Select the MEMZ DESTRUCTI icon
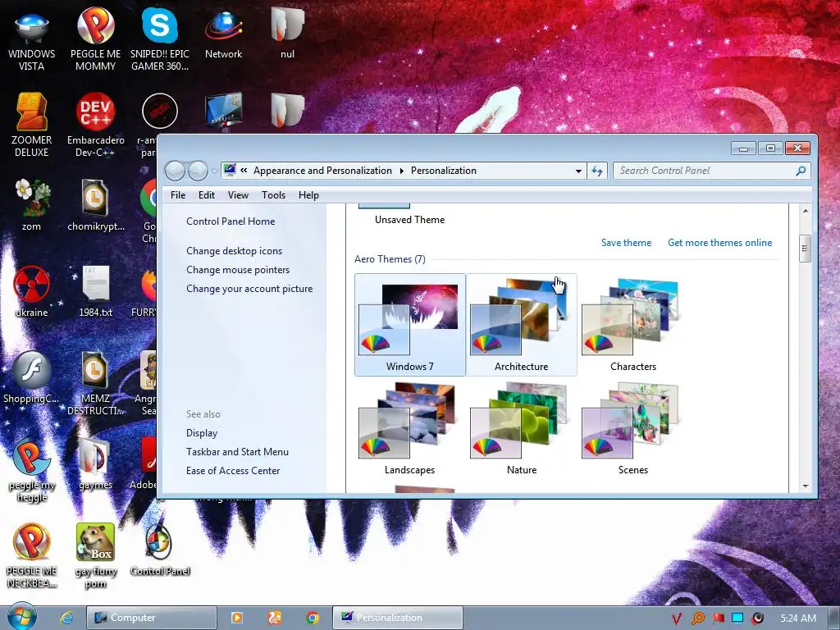The image size is (840, 630). [95, 383]
